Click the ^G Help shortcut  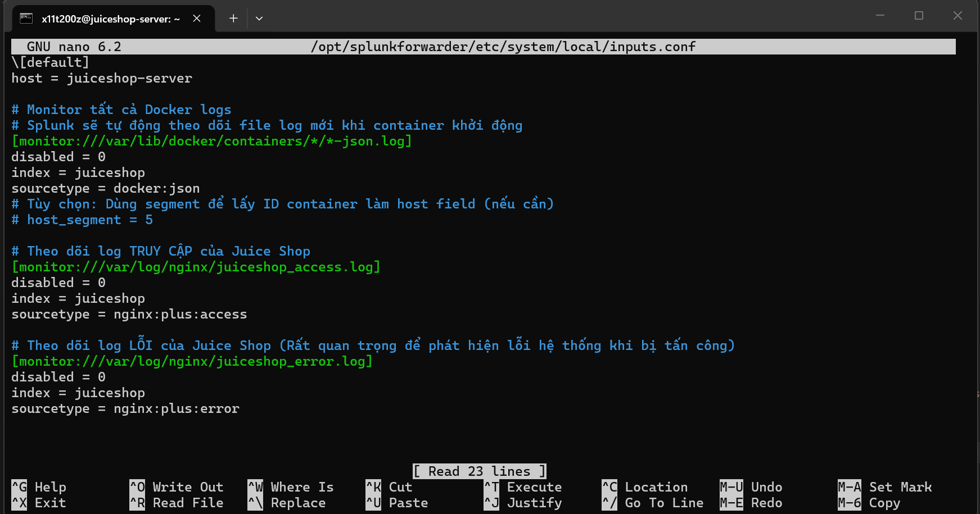click(x=39, y=487)
